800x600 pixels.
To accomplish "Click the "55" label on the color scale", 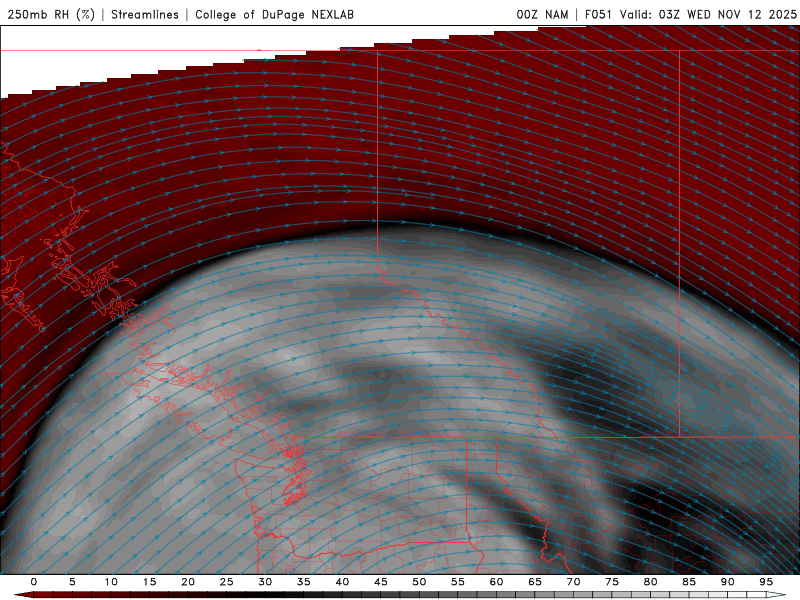I will point(458,582).
